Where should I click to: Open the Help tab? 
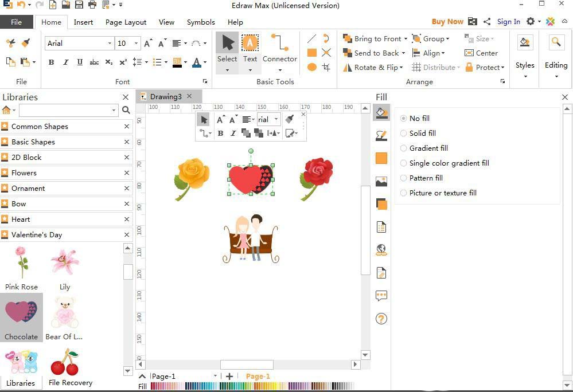coord(235,22)
